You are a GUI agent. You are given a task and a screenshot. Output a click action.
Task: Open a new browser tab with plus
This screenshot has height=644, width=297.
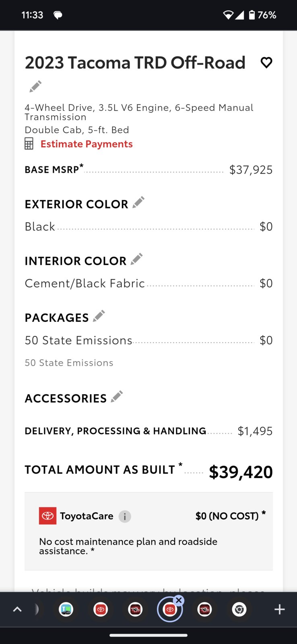coord(279,609)
